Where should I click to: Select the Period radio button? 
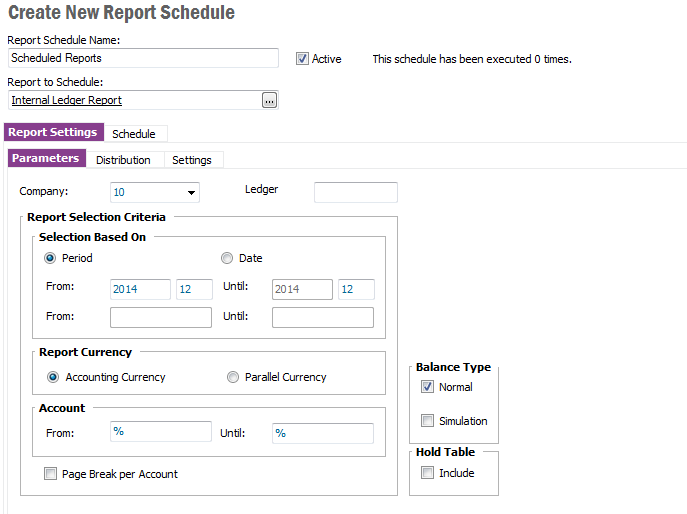tap(51, 258)
